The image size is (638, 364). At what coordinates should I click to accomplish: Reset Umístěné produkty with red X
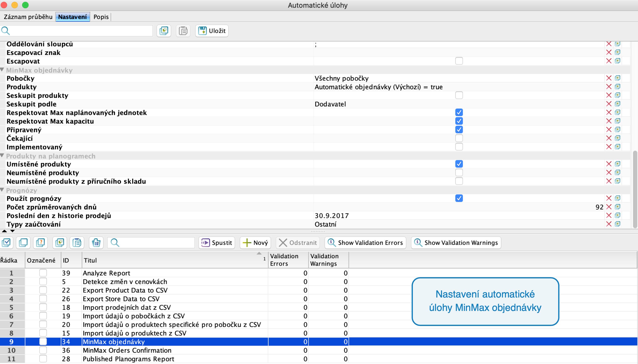tap(609, 164)
